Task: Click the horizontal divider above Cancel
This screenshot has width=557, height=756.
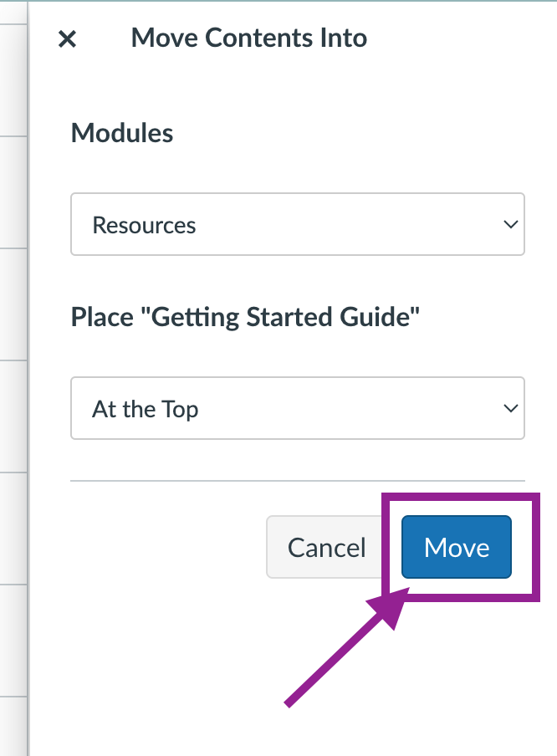Action: pyautogui.click(x=298, y=481)
